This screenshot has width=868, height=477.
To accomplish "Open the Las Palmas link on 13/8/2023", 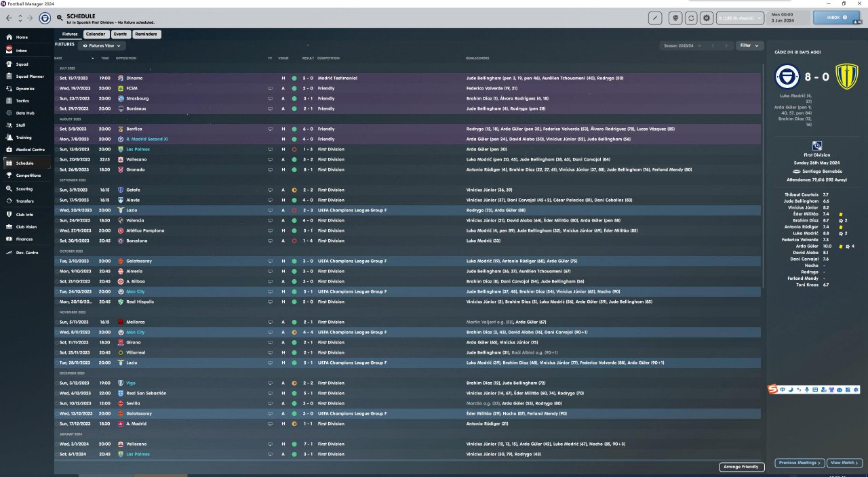I will pos(138,149).
